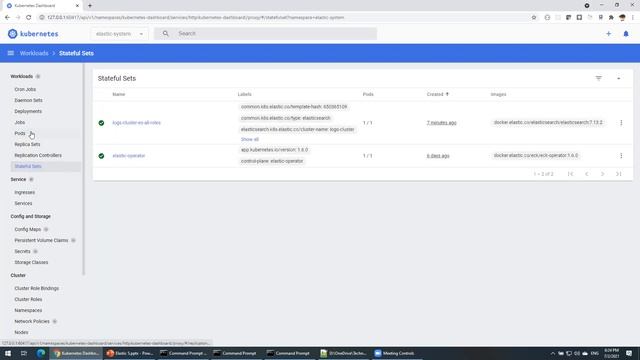Collapse the Stateful Sets card arrow
640x360 pixels.
tap(619, 78)
